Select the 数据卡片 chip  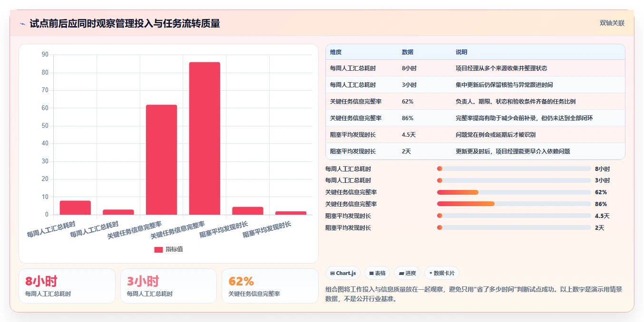(x=442, y=273)
